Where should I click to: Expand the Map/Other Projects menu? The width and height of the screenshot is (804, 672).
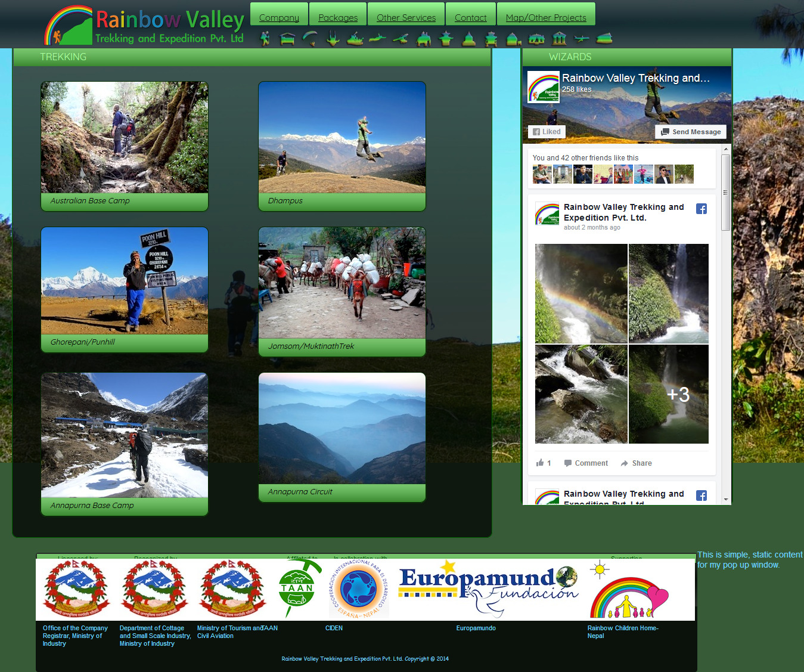pyautogui.click(x=546, y=18)
